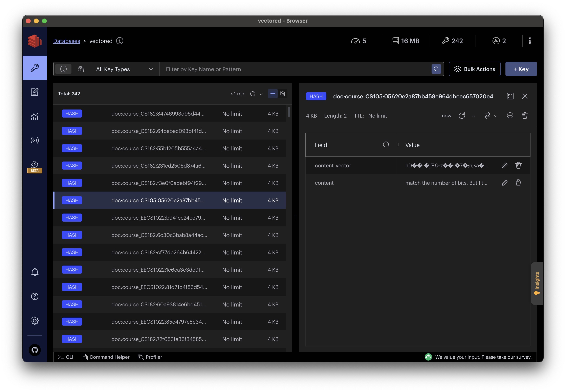Open the Workbench page in sidebar
Image resolution: width=566 pixels, height=392 pixels.
(x=35, y=92)
